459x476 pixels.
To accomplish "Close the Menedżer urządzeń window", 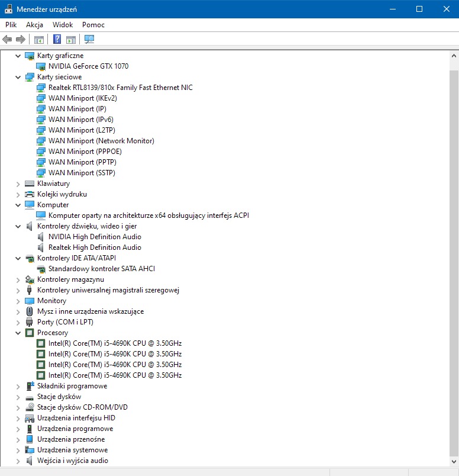I will 446,9.
